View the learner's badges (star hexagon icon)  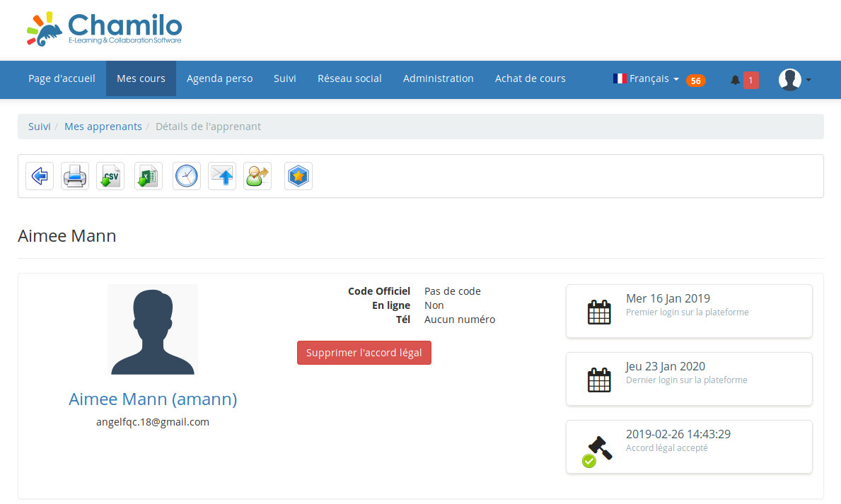pos(298,175)
